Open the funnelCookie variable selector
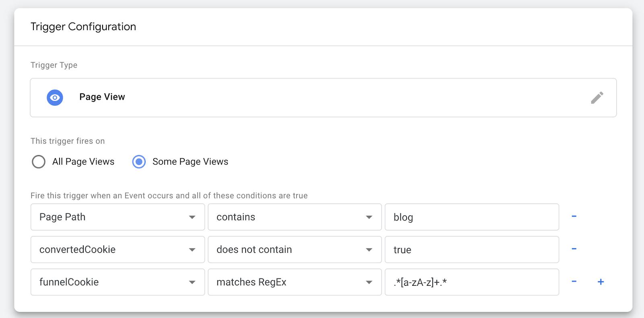644x318 pixels. [118, 282]
